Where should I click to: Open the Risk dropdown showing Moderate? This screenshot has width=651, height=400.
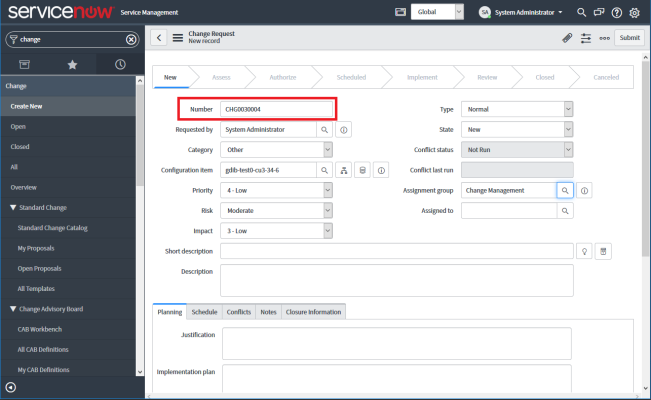276,211
